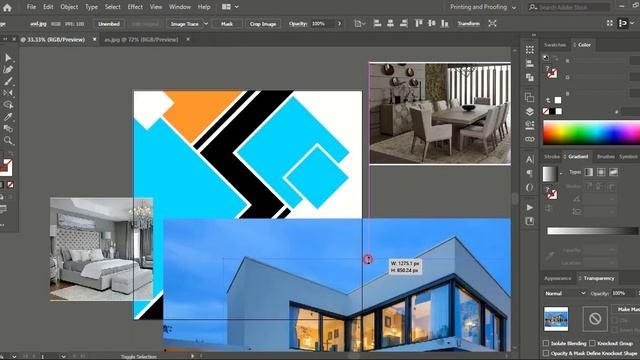Enable Isolate Blending checkbox
640x360 pixels.
point(546,343)
